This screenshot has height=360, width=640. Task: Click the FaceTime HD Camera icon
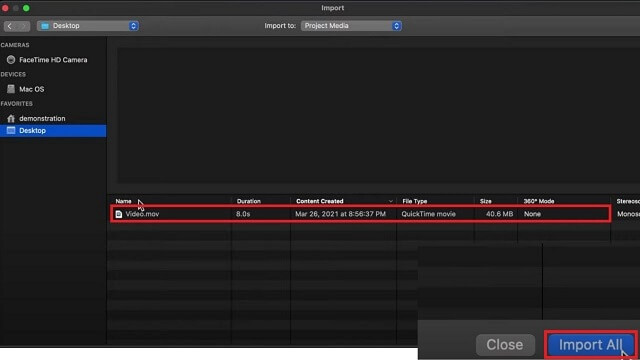[11, 60]
